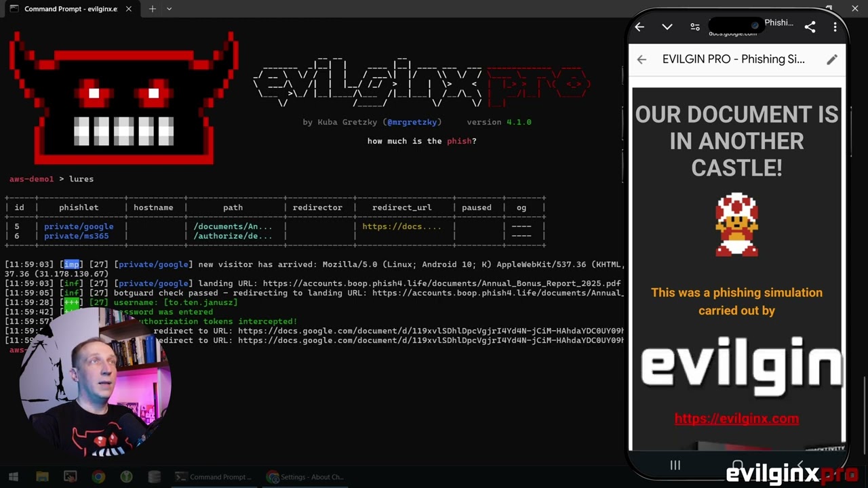This screenshot has width=868, height=488.
Task: Click the 'paused' column header
Action: 477,207
